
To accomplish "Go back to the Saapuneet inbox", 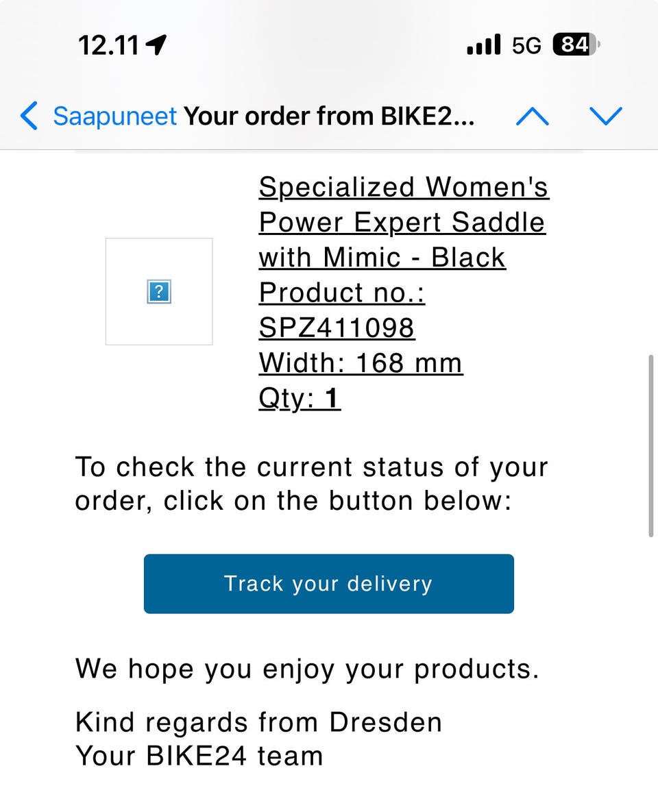I will pos(114,116).
